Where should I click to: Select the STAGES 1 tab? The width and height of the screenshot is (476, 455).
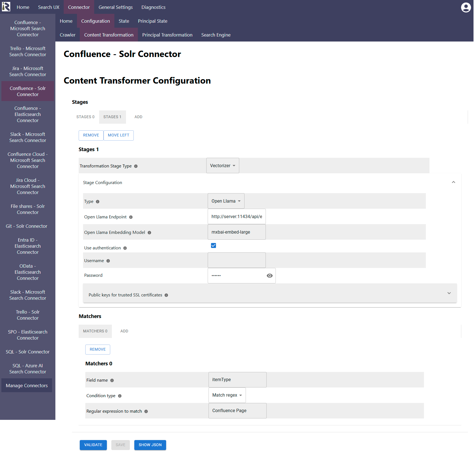112,117
